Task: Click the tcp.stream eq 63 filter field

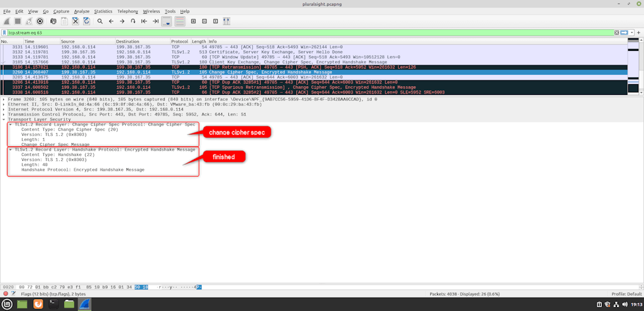Action: tap(310, 33)
